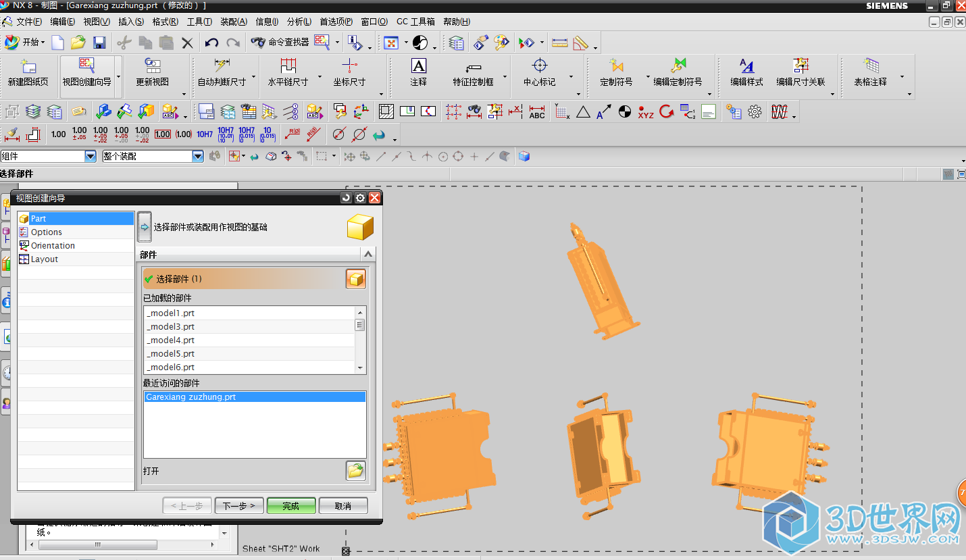The height and width of the screenshot is (560, 966).
Task: Select _model1.prt in loaded parts
Action: click(249, 313)
